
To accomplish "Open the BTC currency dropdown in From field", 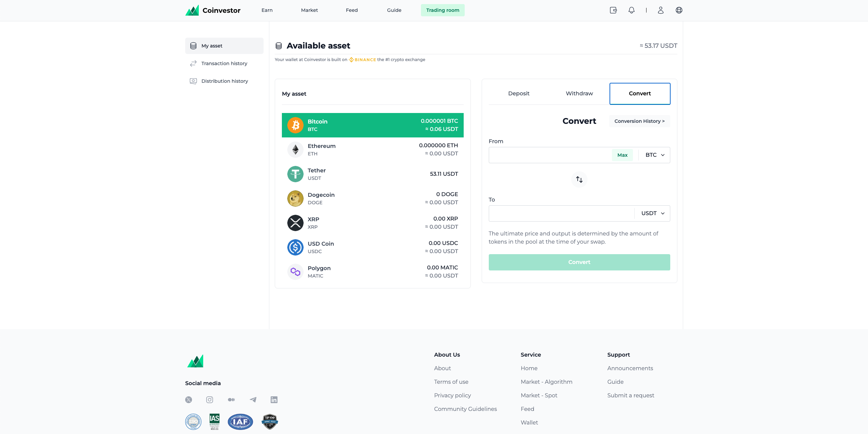I will pos(654,155).
